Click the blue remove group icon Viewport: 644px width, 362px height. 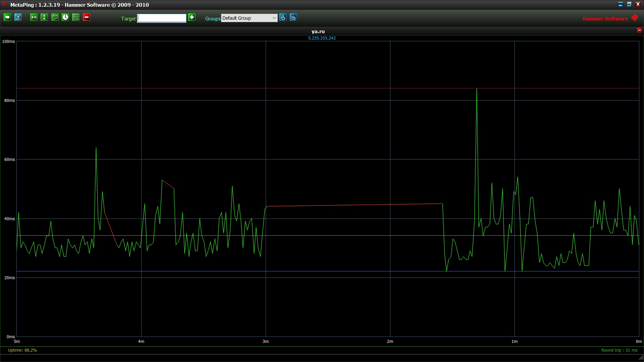tap(293, 17)
